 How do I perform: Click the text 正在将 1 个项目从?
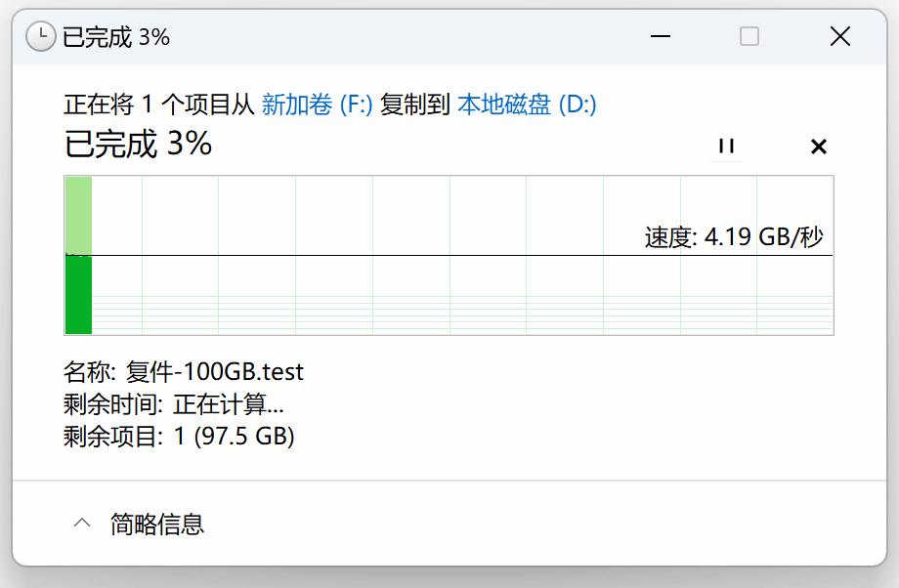pyautogui.click(x=159, y=105)
